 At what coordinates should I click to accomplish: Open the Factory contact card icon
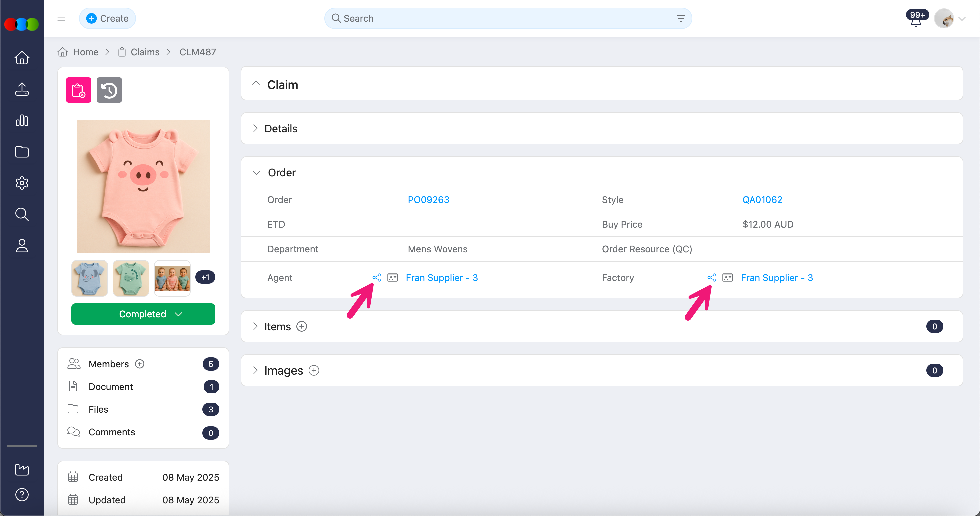point(727,277)
